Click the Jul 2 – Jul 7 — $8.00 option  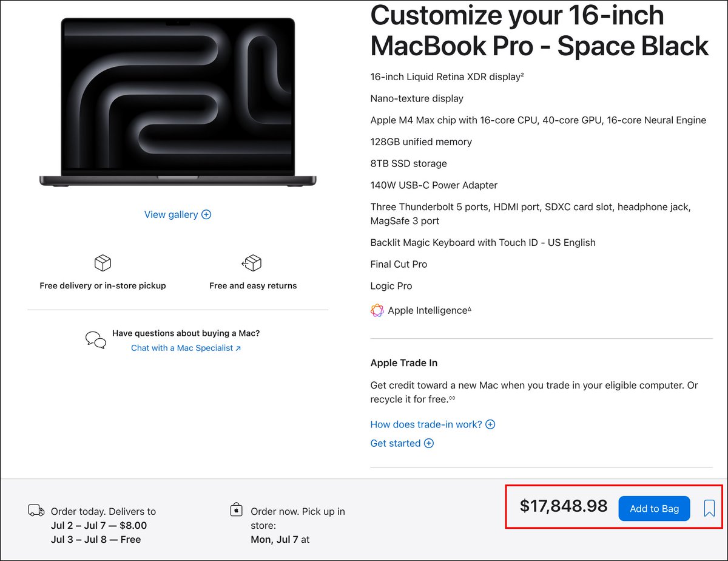click(x=99, y=525)
